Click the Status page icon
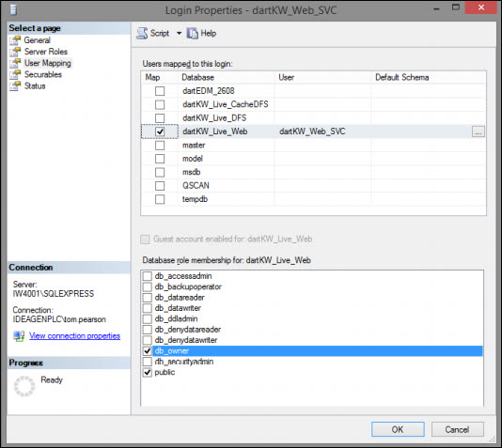 [x=15, y=86]
